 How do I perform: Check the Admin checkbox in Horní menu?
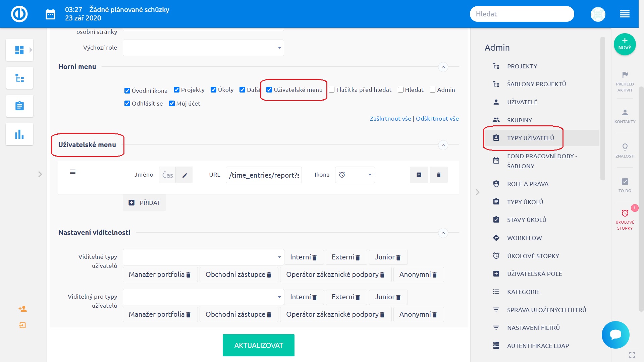point(432,90)
